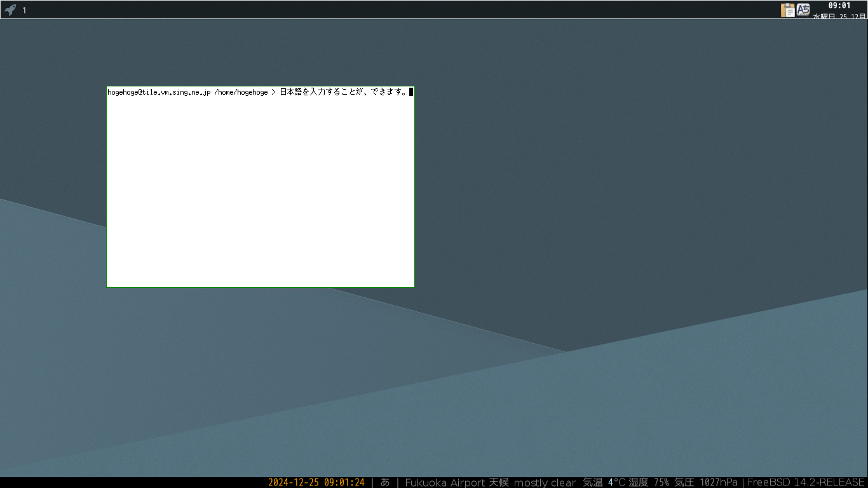Screen dimensions: 868x488
Task: Click the terminal cursor block
Action: click(x=411, y=92)
